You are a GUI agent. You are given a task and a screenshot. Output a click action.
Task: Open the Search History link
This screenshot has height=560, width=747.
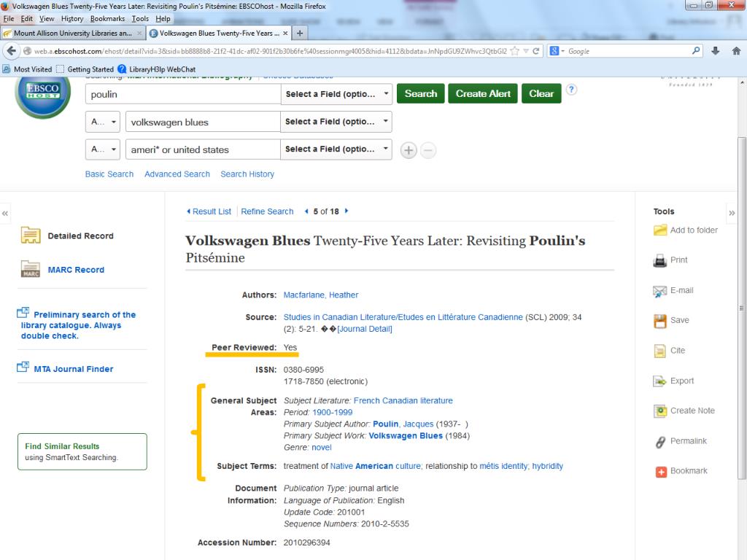[x=247, y=174]
